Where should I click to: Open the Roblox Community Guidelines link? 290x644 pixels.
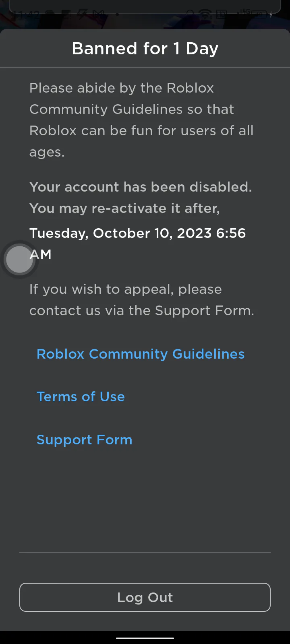coord(141,354)
